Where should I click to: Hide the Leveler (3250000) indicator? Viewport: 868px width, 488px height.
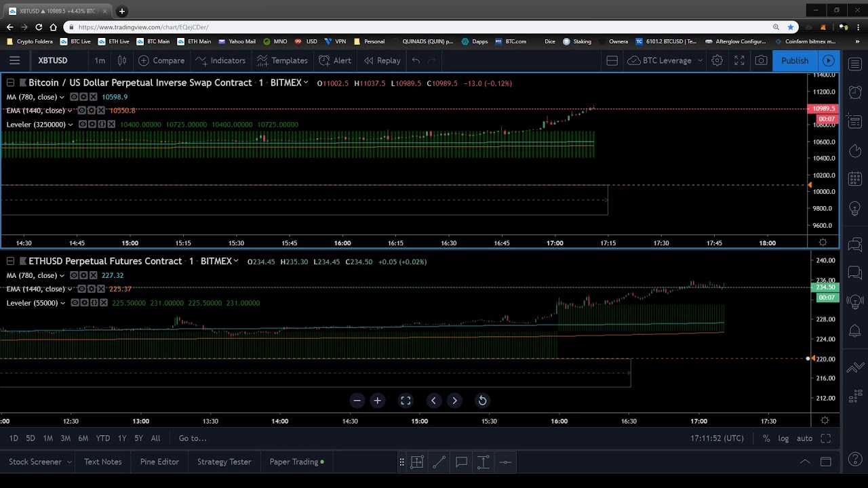tap(82, 125)
